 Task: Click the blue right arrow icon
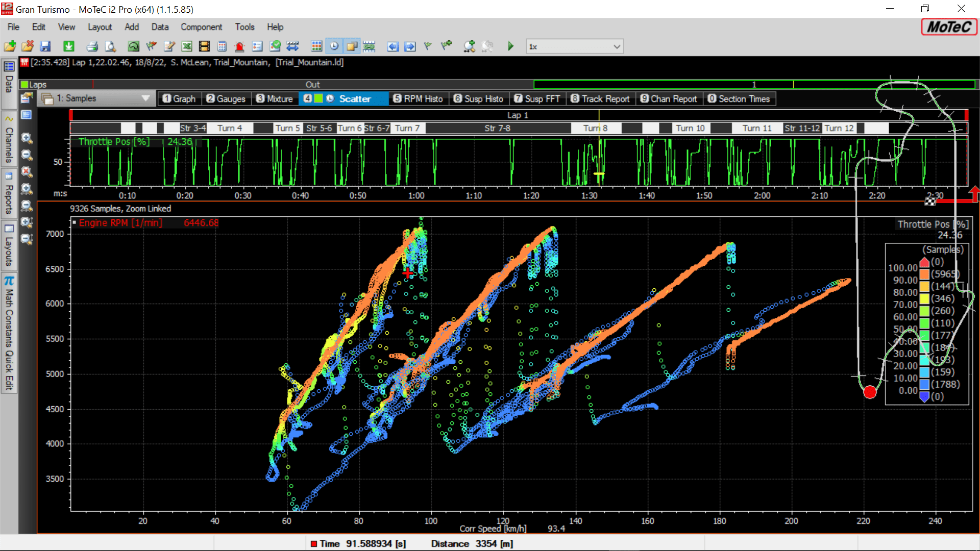tap(410, 46)
